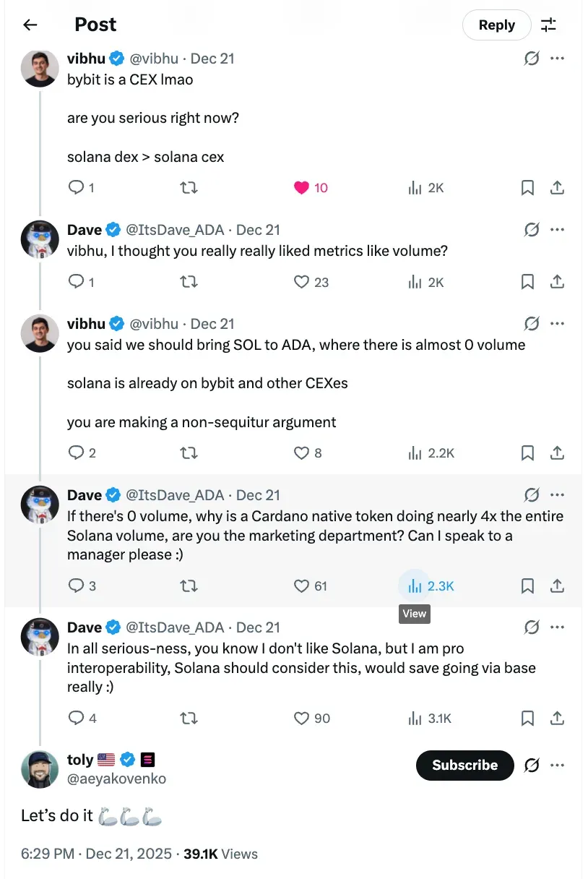Open the repost menu on Dave's 'metrics like volume' post
The image size is (588, 879).
(189, 282)
